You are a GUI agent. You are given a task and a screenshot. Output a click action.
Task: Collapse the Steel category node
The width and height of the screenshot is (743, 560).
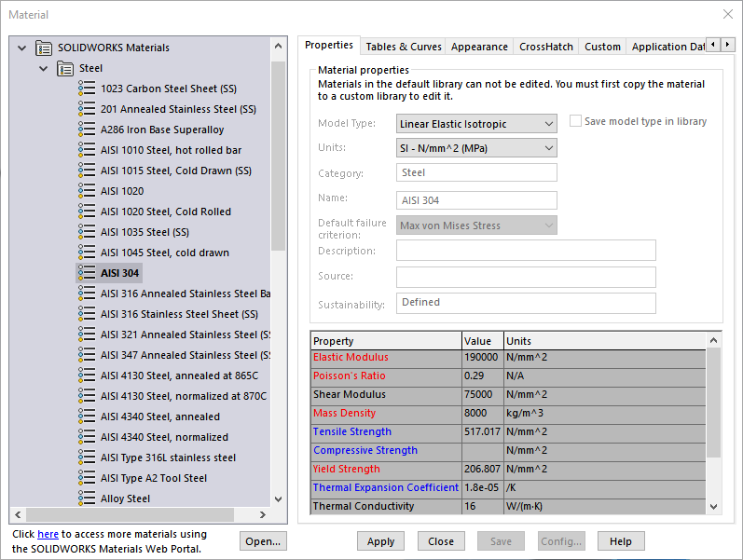[x=43, y=68]
